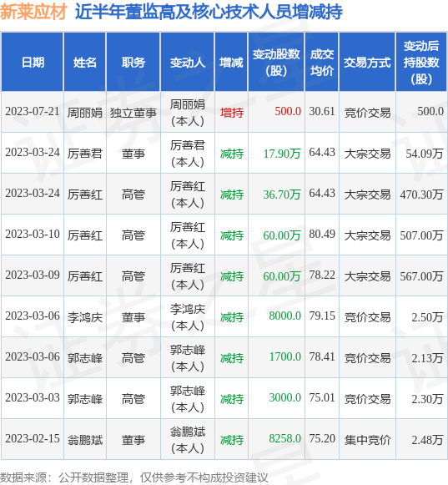Image resolution: width=448 pixels, height=485 pixels.
Task: Click the 近半年董监高及核心技术人员增减持 heading
Action: pyautogui.click(x=209, y=12)
